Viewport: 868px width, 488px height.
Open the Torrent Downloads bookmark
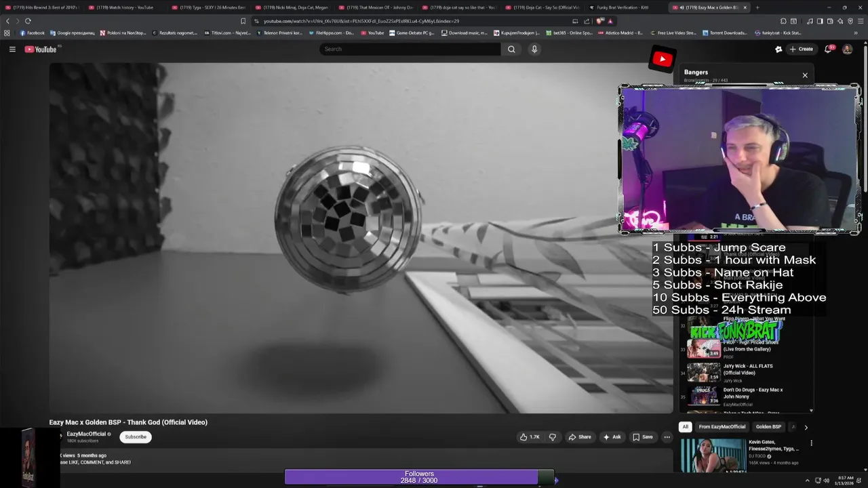[725, 33]
